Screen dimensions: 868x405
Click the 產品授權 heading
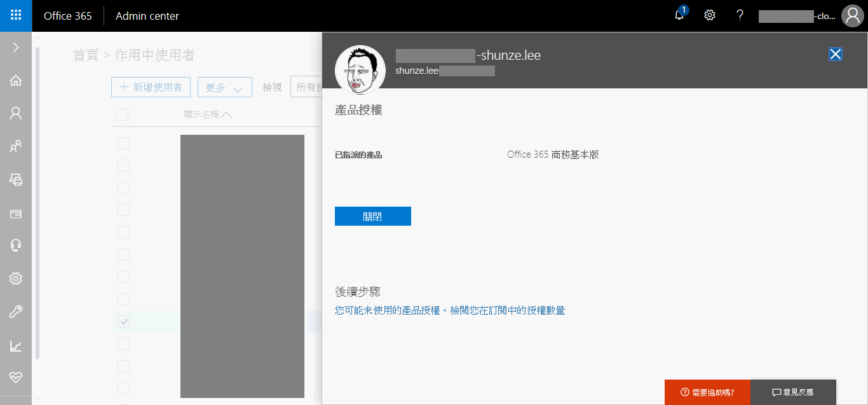coord(358,110)
